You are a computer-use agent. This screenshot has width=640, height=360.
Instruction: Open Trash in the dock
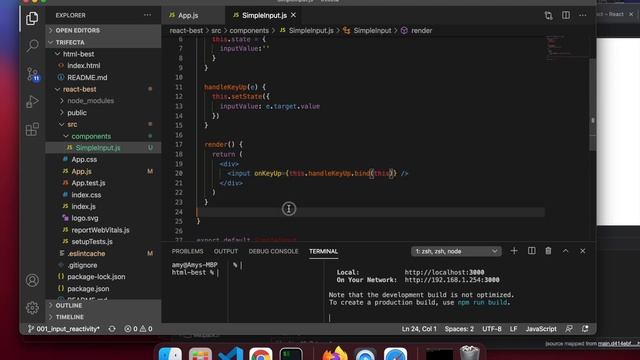pyautogui.click(x=469, y=353)
